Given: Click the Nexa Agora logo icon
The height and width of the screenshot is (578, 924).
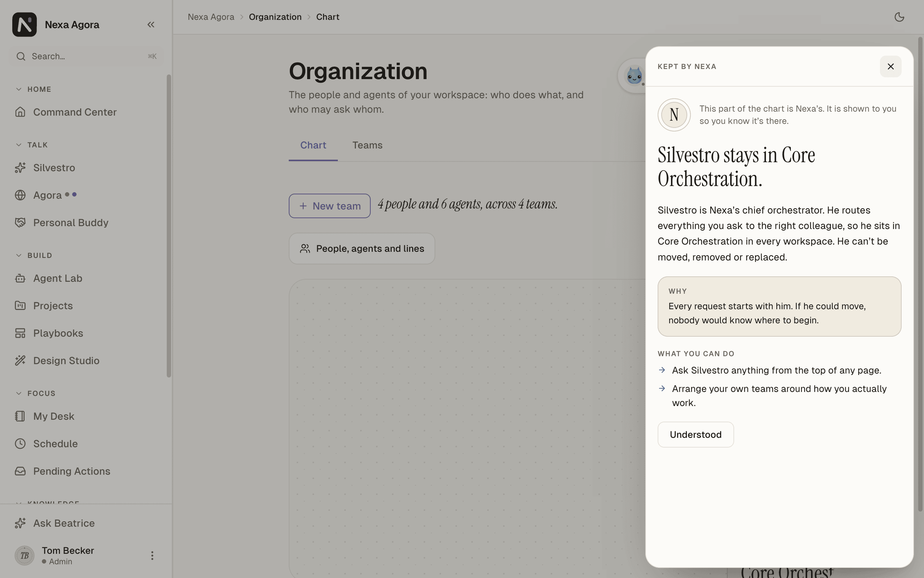Looking at the screenshot, I should point(25,25).
